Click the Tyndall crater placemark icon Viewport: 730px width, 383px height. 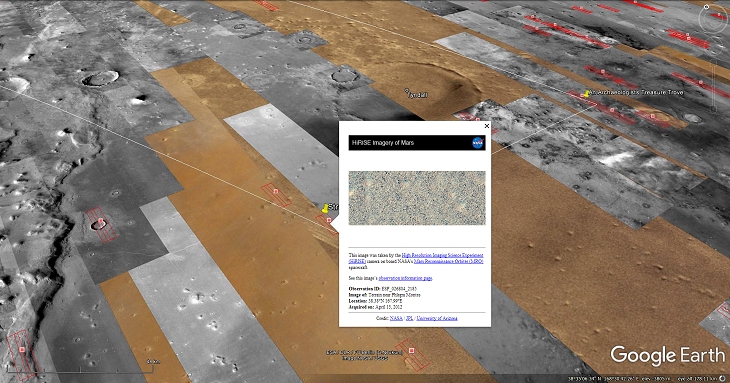click(x=406, y=91)
